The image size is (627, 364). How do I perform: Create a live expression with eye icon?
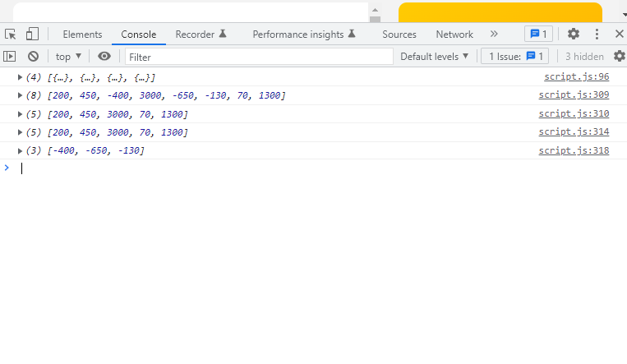tap(104, 57)
